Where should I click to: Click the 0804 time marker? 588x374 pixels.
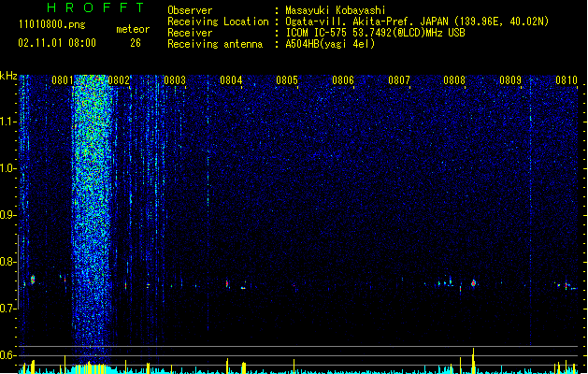pyautogui.click(x=231, y=80)
